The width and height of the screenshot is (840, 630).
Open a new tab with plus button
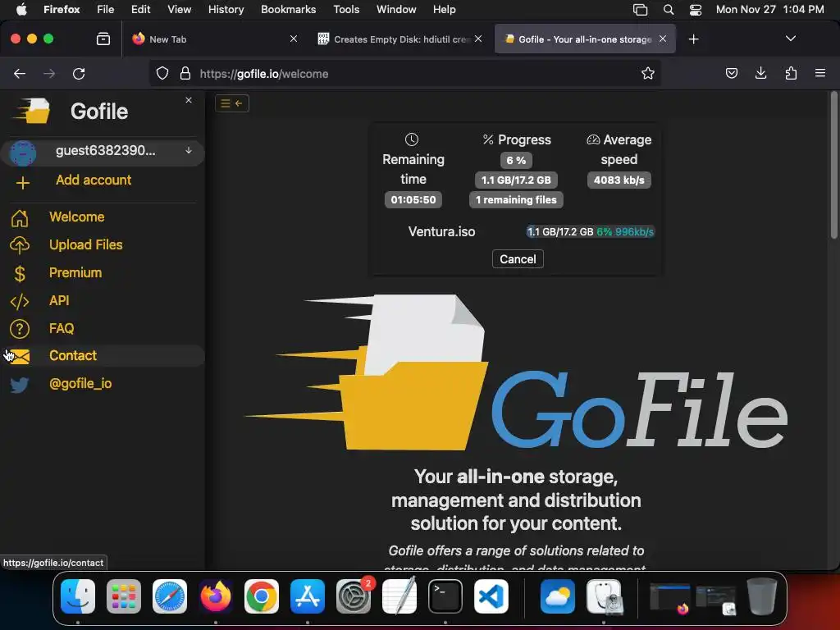(693, 39)
